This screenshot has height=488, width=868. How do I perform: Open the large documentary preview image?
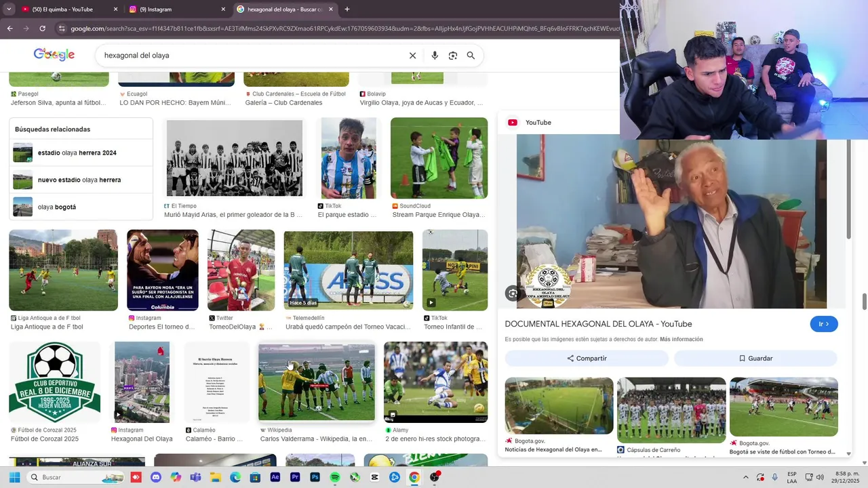pos(671,224)
